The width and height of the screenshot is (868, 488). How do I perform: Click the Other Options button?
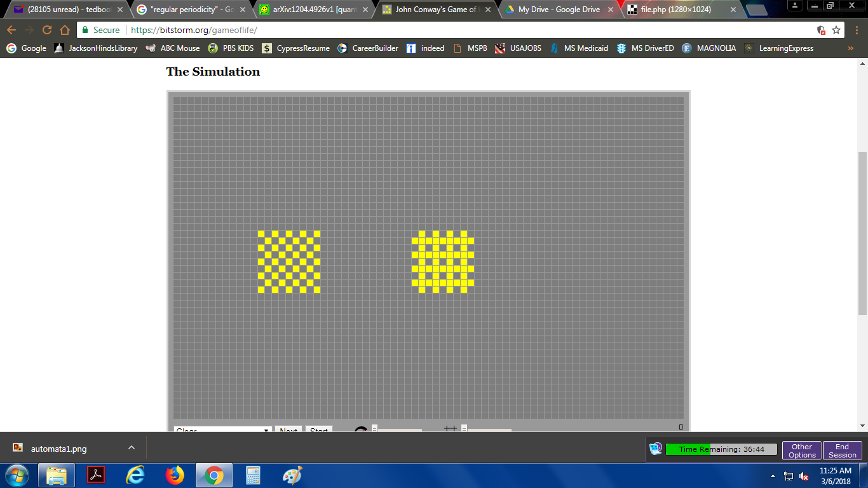[x=802, y=451]
